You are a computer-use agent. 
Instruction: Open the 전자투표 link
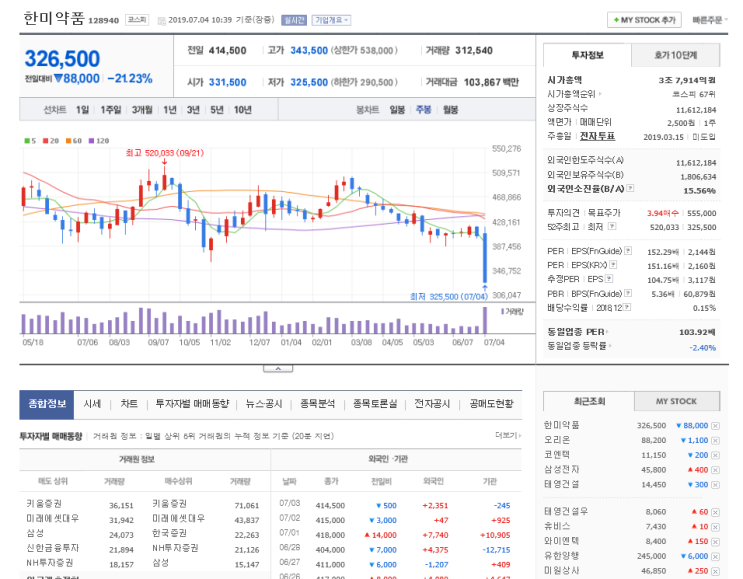[x=598, y=136]
